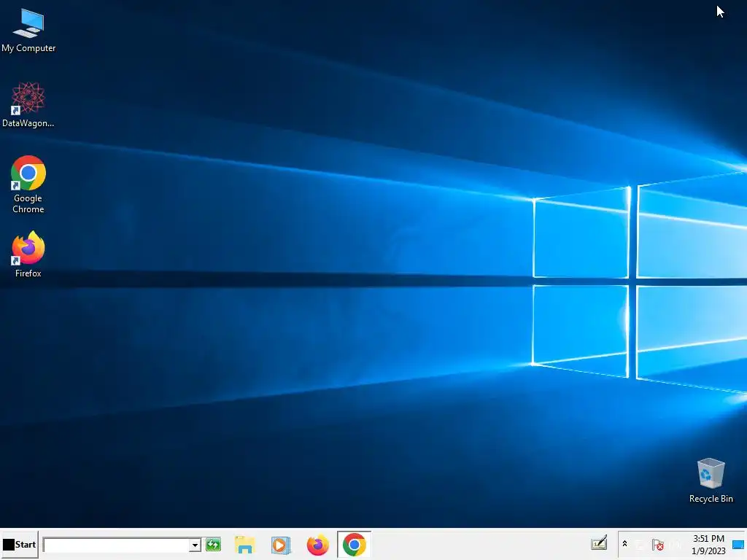
Task: Open File Explorer from the taskbar
Action: 245,545
